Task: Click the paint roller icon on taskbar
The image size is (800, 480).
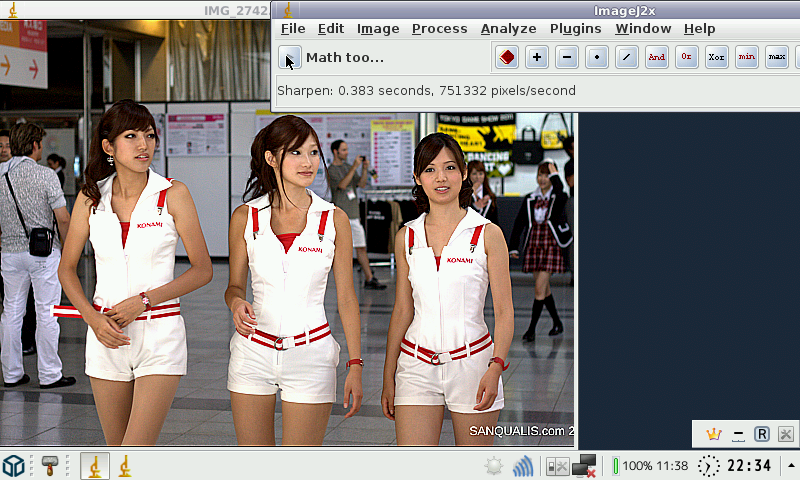Action: 49,466
